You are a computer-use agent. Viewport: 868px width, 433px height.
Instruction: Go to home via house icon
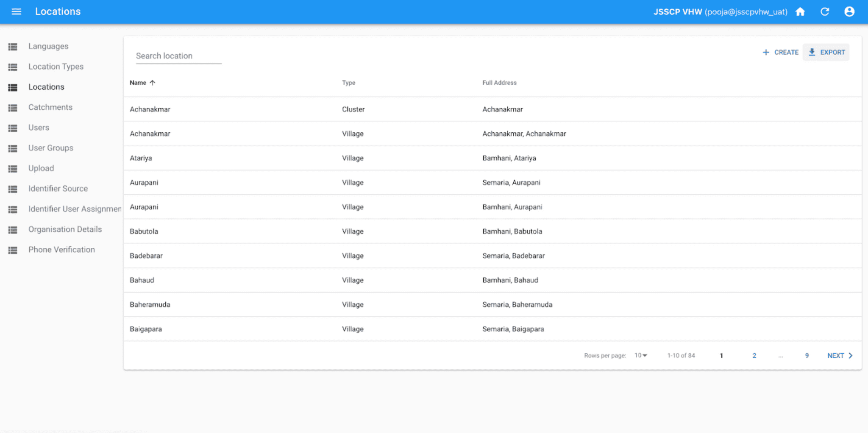(800, 12)
